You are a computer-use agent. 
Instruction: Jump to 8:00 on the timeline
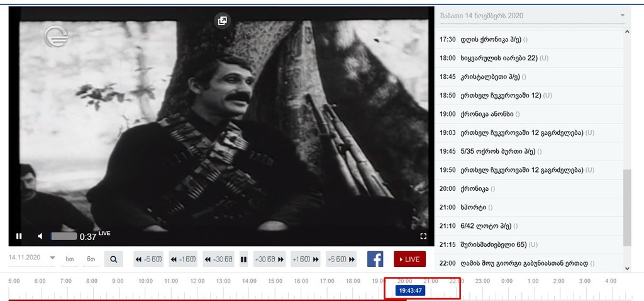click(92, 281)
